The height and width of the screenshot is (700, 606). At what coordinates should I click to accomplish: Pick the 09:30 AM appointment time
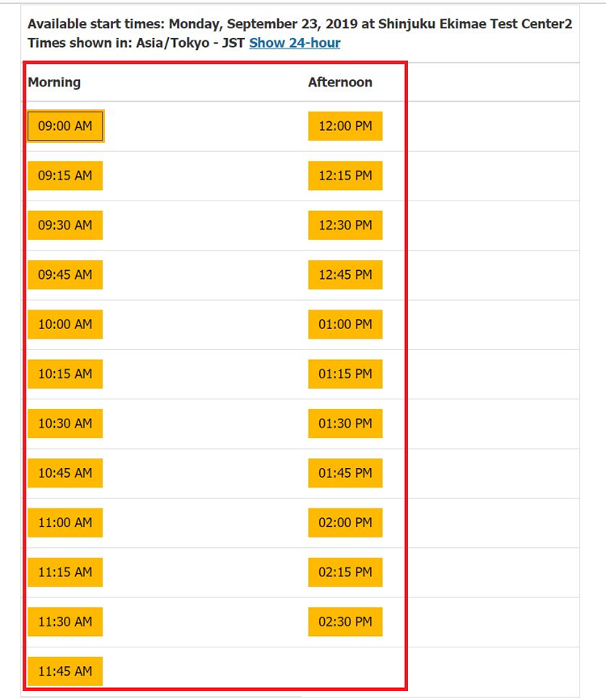pos(65,225)
